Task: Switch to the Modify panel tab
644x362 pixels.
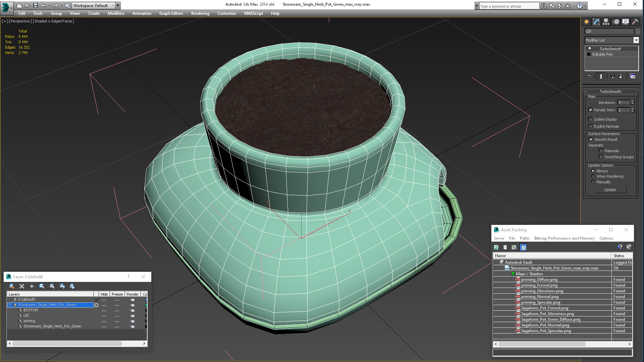Action: 596,22
